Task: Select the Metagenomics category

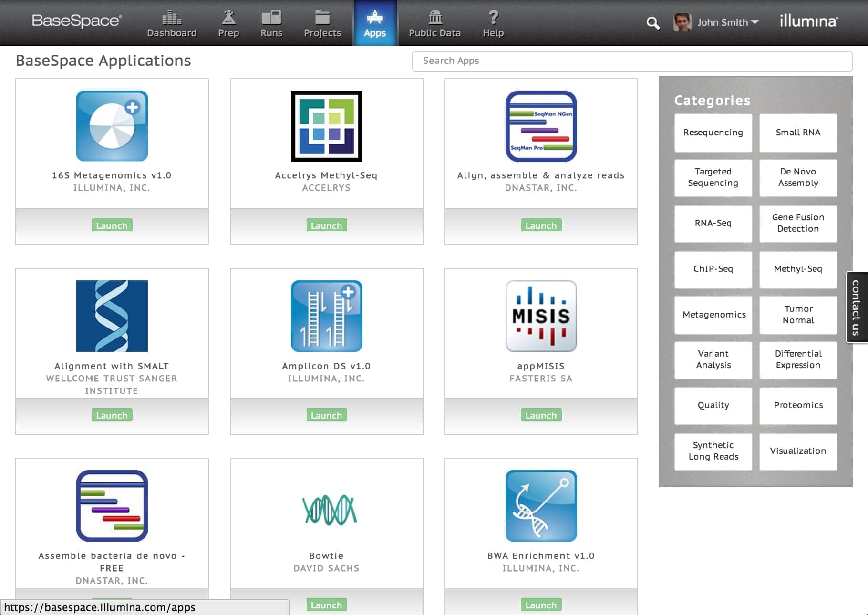Action: tap(713, 315)
